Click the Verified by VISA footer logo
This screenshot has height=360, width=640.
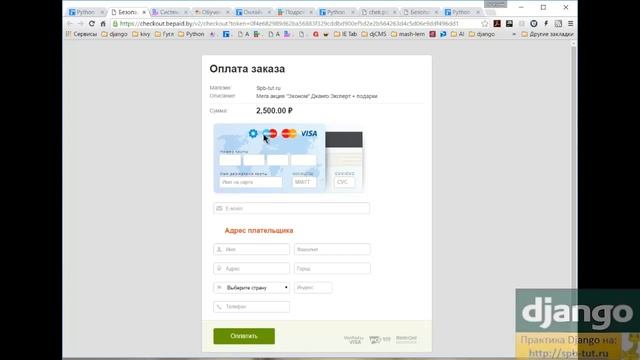[353, 340]
